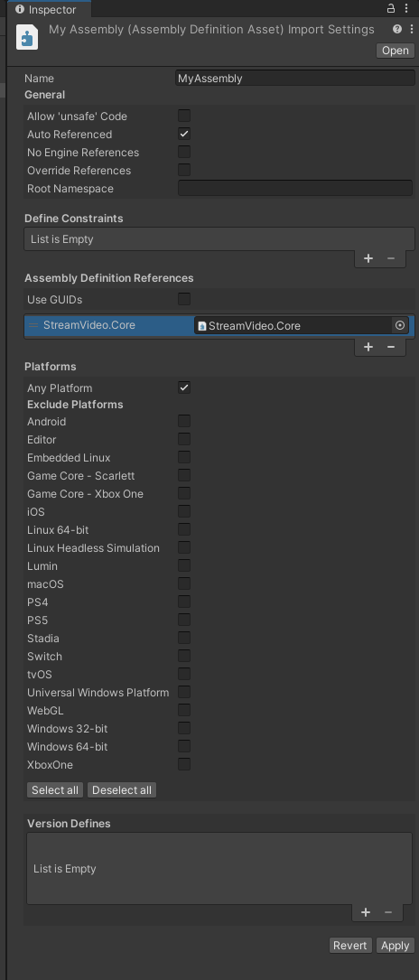Tick the Stadia checkbox
The width and height of the screenshot is (419, 980).
[x=184, y=638]
